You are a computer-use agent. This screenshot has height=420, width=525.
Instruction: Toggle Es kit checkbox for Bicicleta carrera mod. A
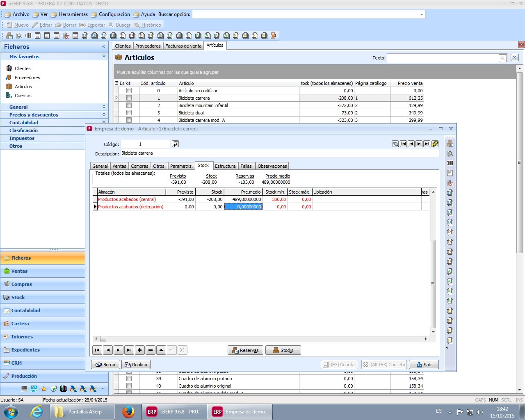click(x=129, y=120)
